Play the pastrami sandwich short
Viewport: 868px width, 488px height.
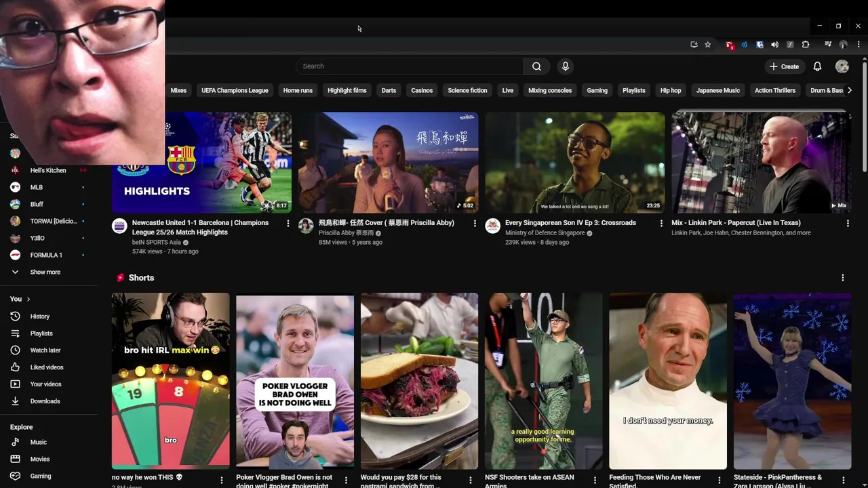419,381
